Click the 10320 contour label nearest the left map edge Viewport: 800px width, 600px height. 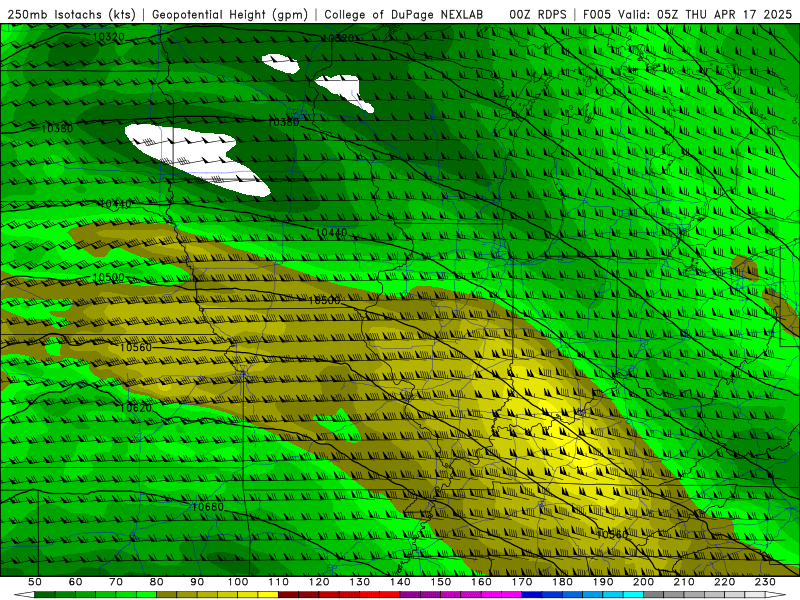click(108, 37)
